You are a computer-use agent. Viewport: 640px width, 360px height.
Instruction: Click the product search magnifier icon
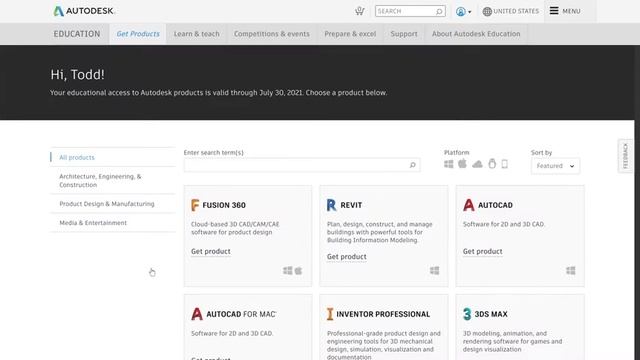click(x=413, y=165)
